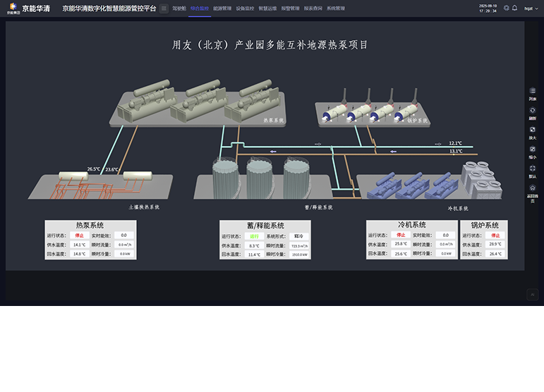Viewport: 544px width, 392px height.
Task: Open the 报警管理 menu tab
Action: coord(290,8)
